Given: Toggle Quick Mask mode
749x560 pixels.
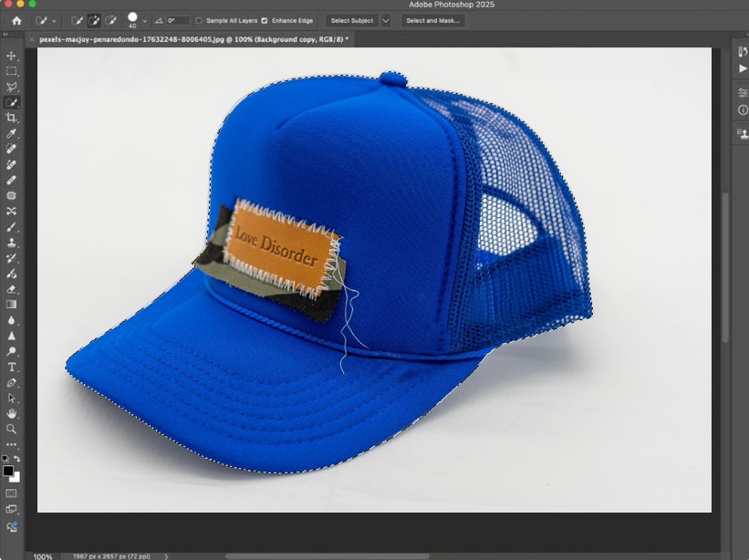Looking at the screenshot, I should (12, 493).
